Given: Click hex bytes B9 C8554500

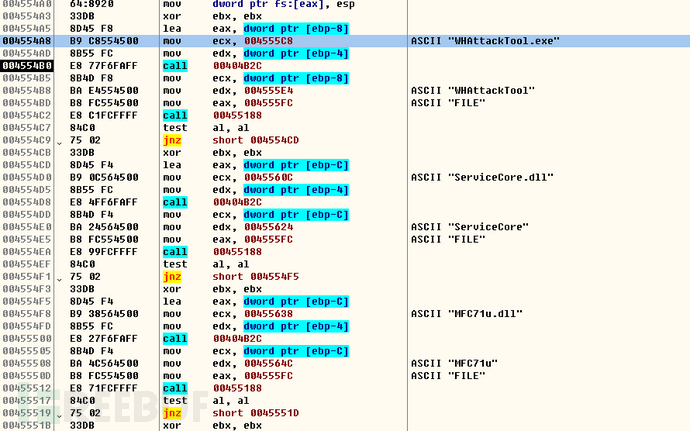Looking at the screenshot, I should pyautogui.click(x=104, y=41).
